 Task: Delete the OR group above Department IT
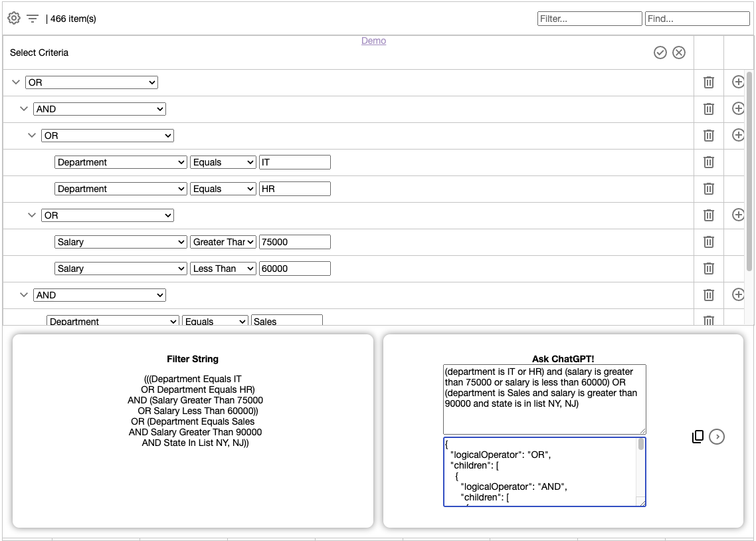[x=708, y=136]
